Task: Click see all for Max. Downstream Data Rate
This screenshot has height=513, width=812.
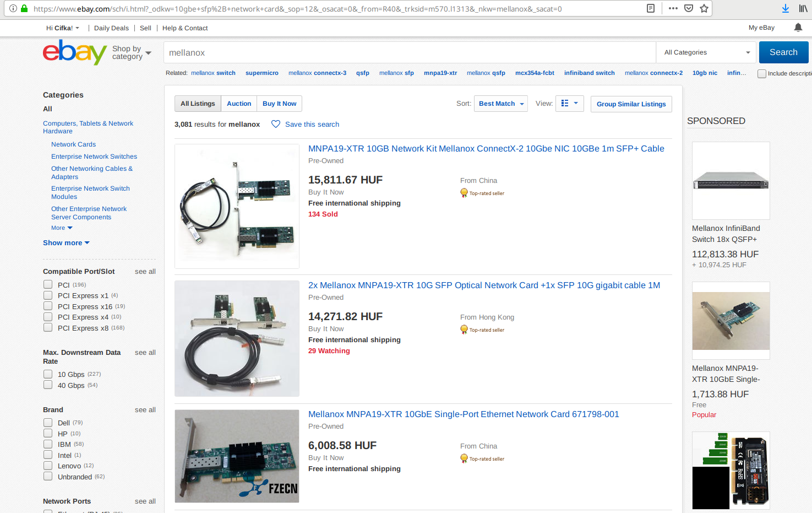Action: coord(145,352)
